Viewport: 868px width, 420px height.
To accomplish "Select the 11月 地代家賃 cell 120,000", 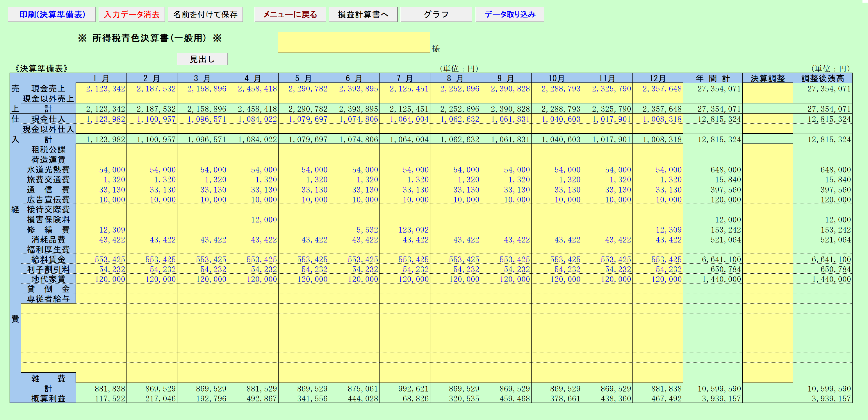I will pos(607,279).
